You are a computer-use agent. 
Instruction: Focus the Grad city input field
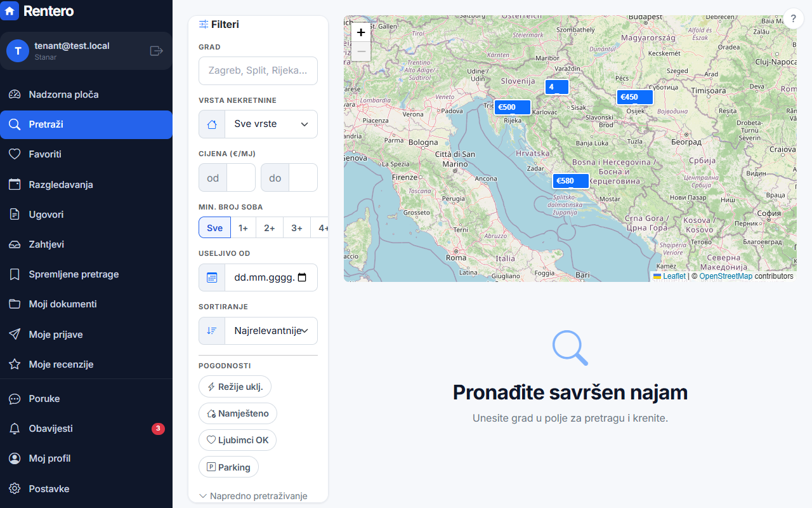coord(258,70)
